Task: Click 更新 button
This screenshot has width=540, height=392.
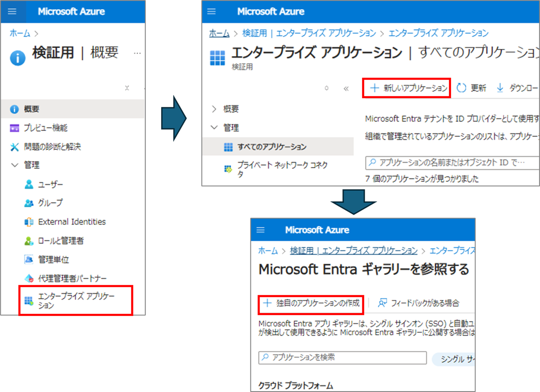Action: [x=472, y=88]
